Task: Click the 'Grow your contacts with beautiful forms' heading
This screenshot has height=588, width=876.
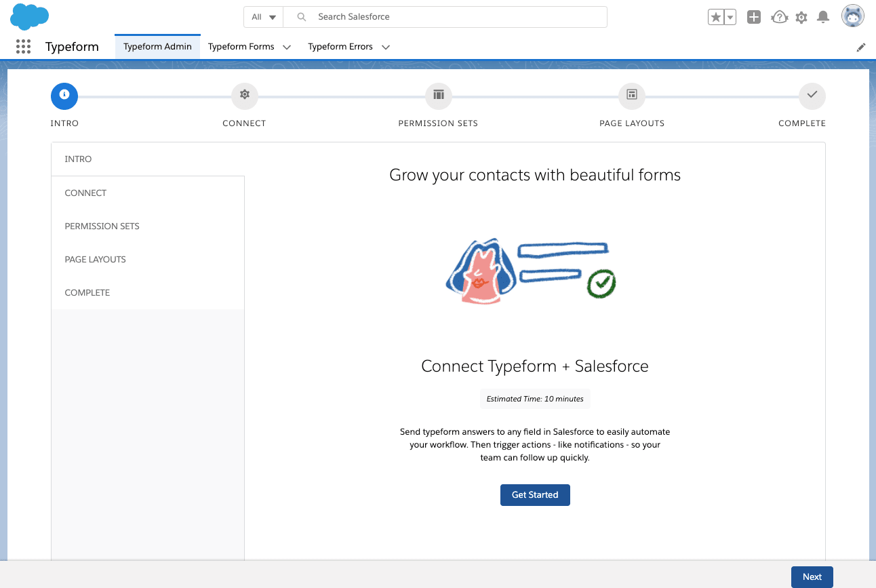Action: coord(535,175)
